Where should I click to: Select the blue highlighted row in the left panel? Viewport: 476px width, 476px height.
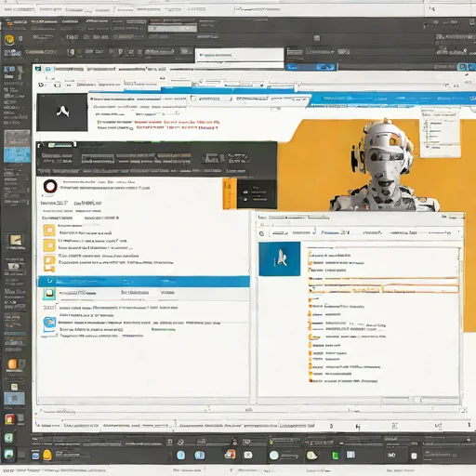[144, 282]
